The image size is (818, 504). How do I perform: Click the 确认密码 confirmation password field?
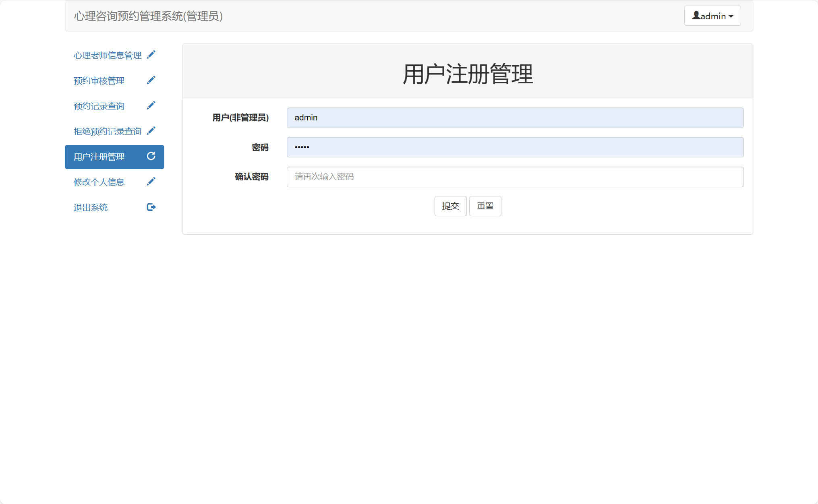pyautogui.click(x=515, y=177)
